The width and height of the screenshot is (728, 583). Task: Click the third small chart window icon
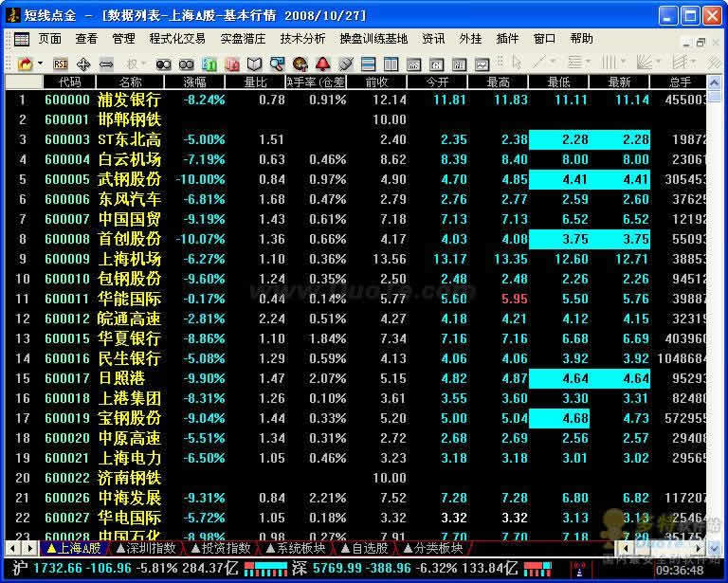coord(459,64)
